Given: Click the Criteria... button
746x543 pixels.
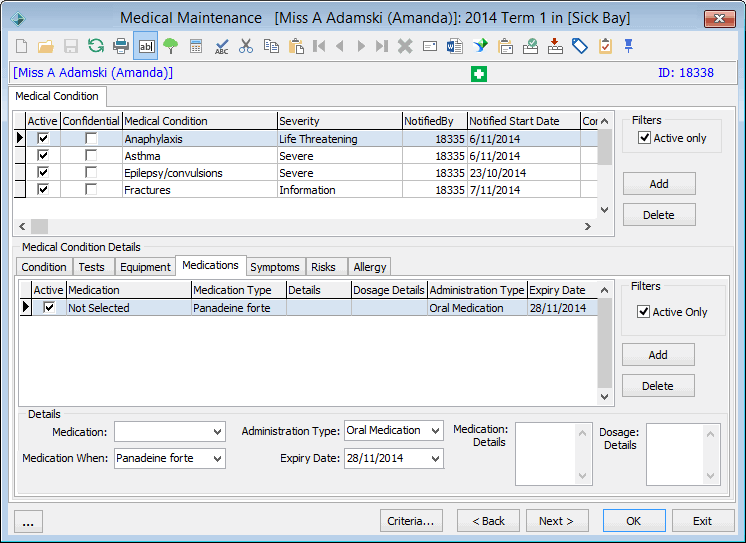Looking at the screenshot, I should (x=411, y=521).
